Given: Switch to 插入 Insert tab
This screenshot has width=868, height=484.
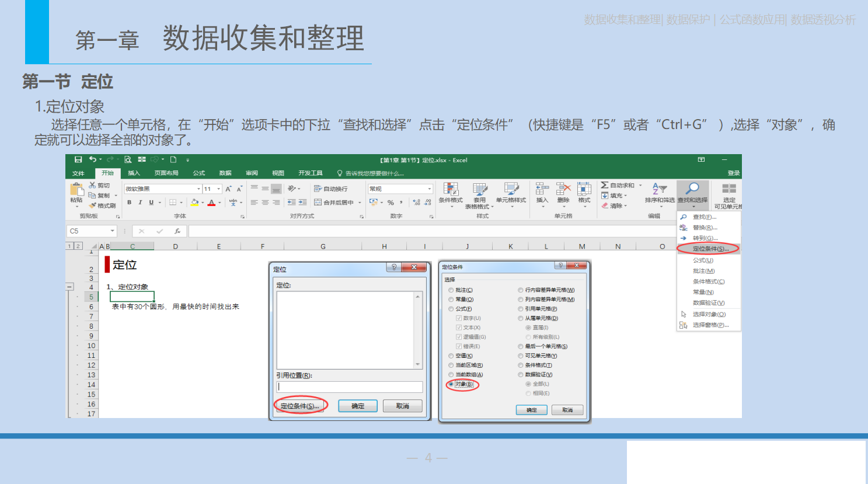Looking at the screenshot, I should click(134, 173).
